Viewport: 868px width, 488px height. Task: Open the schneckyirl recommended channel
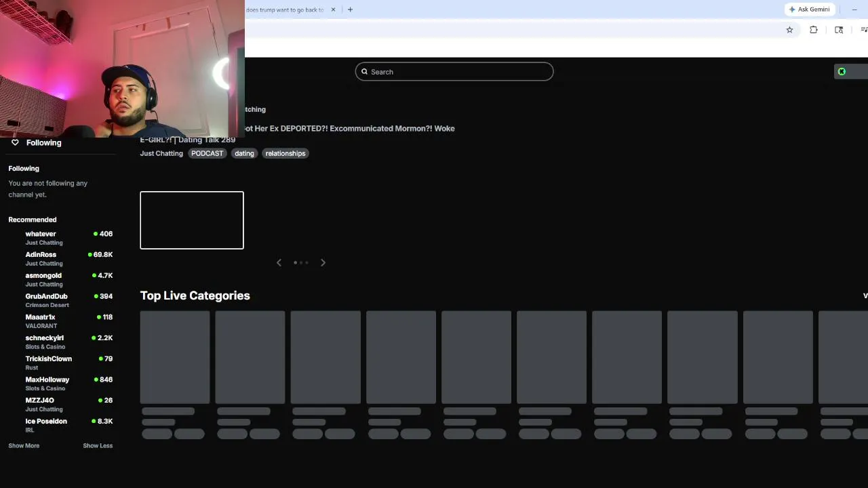tap(60, 342)
